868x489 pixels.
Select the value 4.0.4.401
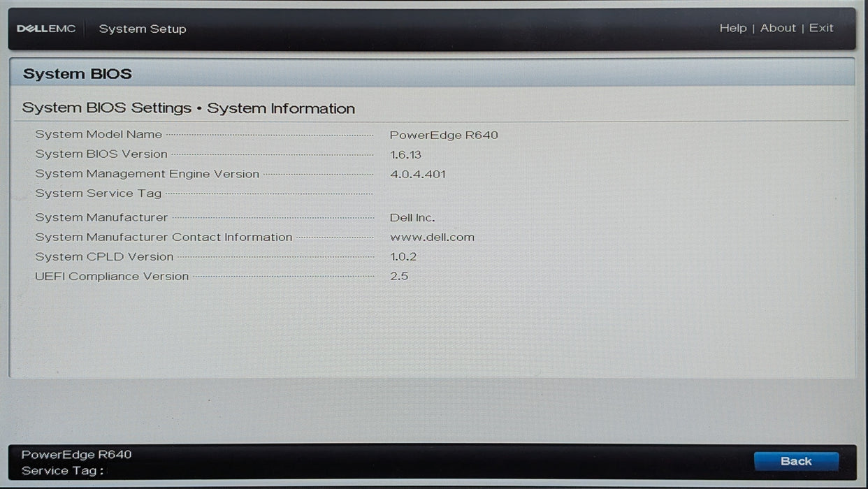(x=417, y=174)
